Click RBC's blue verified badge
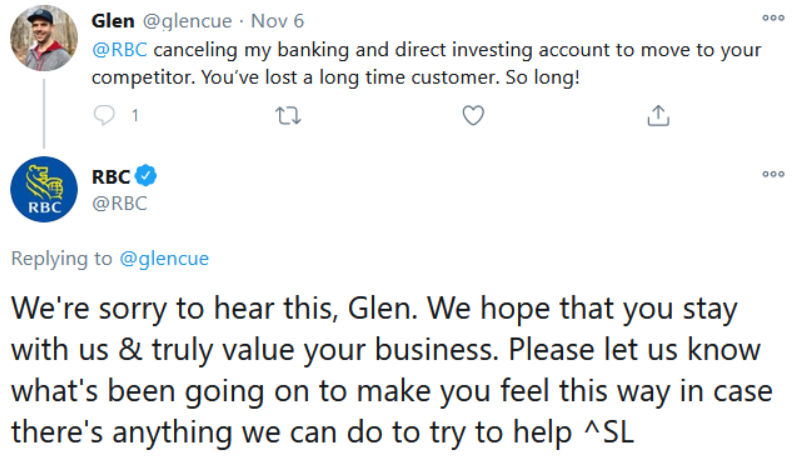Image resolution: width=794 pixels, height=460 pixels. coord(146,176)
